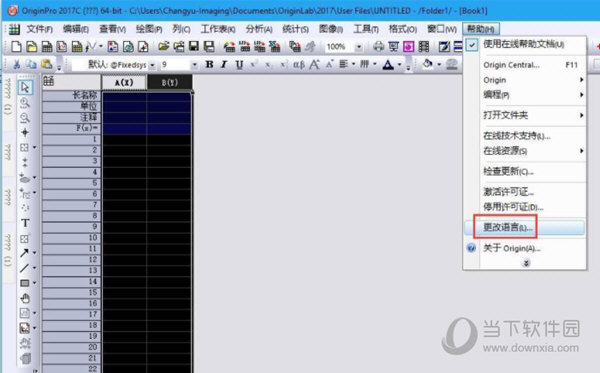This screenshot has width=600, height=373.
Task: Click the magenta Video Builder icon
Action: tap(408, 47)
